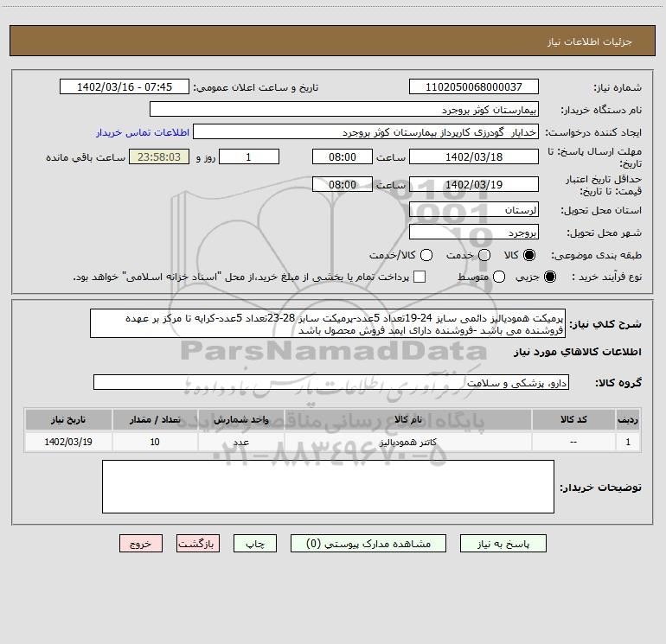Click the پاسخ به نیاز button

pos(503,544)
